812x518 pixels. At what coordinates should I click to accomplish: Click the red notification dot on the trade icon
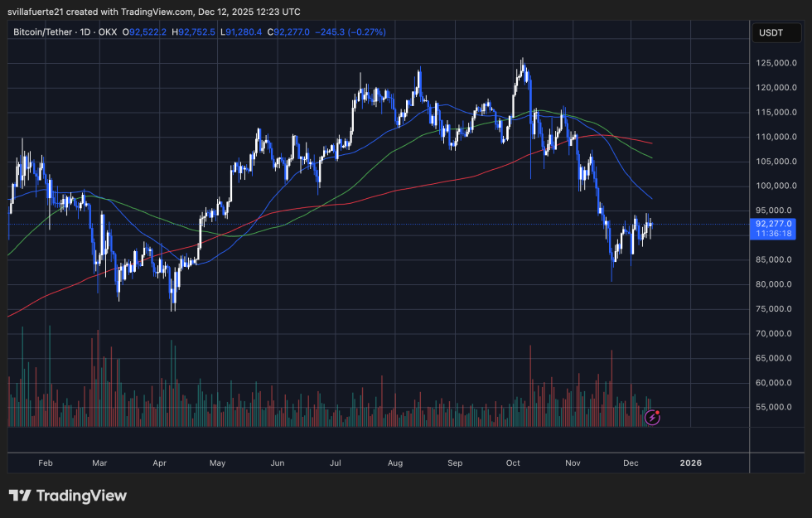[x=657, y=412]
